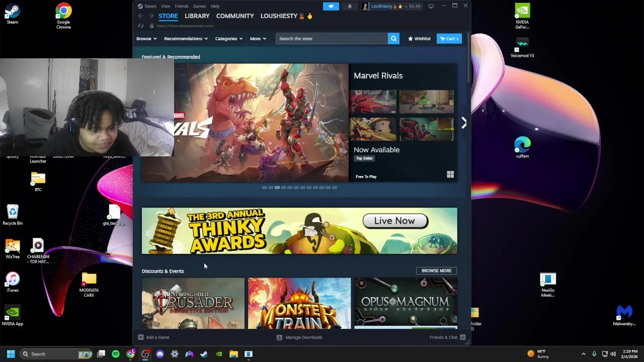644x362 pixels.
Task: Click the Add a Game plus icon
Action: 141,337
